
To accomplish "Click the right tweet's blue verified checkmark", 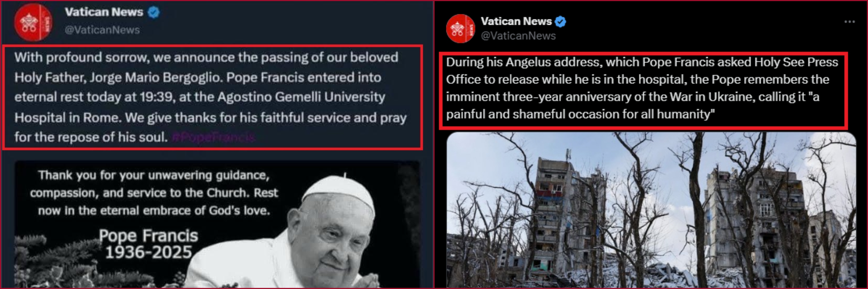I will coord(560,21).
